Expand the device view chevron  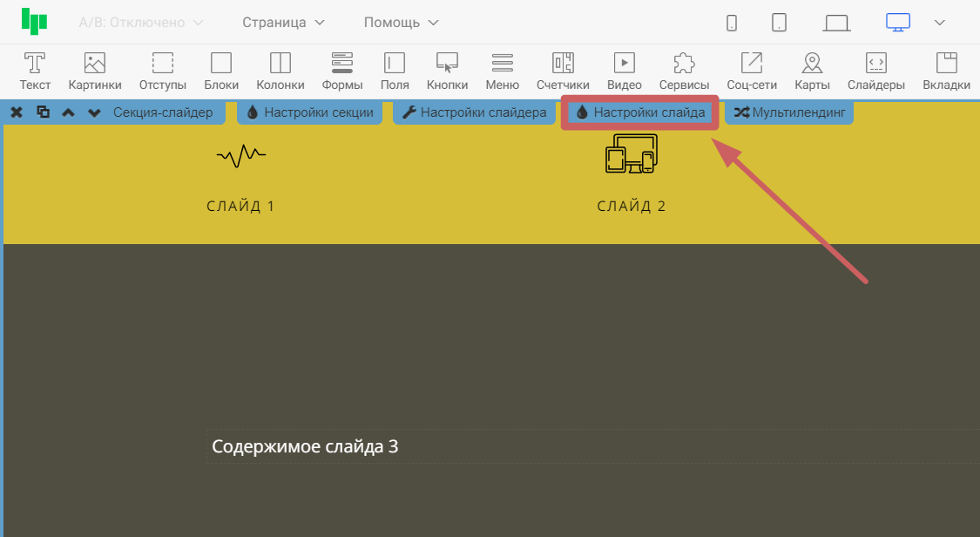939,23
